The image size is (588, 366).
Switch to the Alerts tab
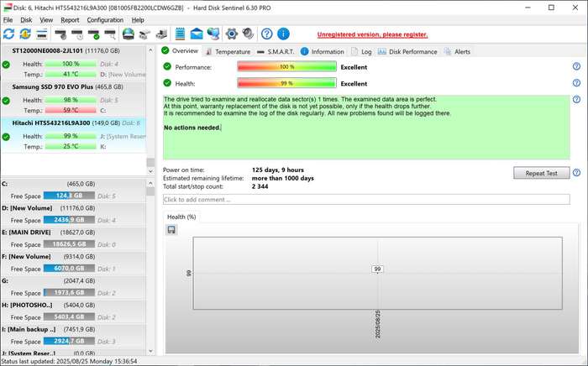click(x=457, y=52)
